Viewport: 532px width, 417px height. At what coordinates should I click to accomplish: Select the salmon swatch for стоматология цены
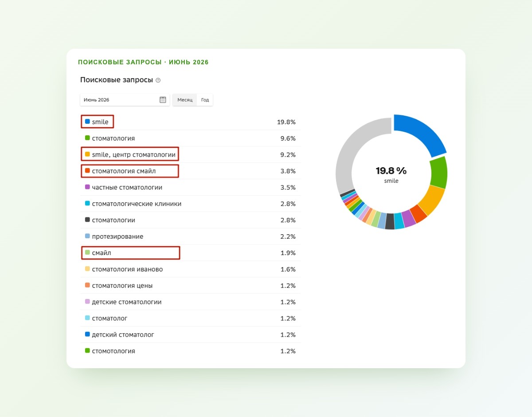coord(87,286)
